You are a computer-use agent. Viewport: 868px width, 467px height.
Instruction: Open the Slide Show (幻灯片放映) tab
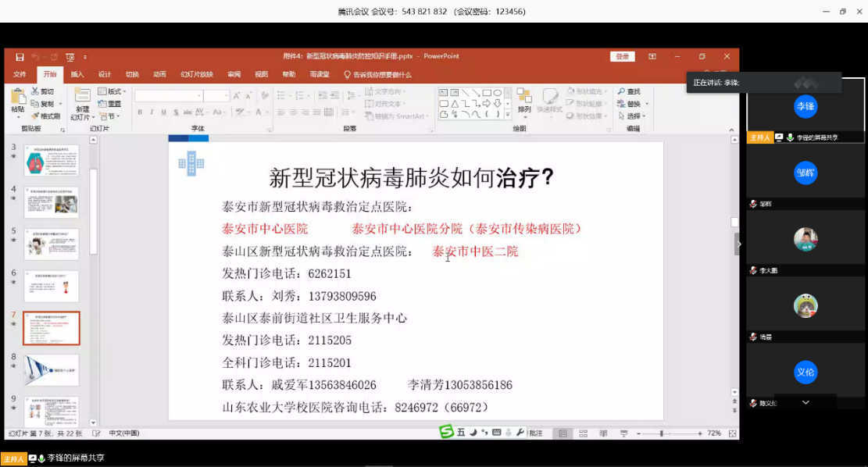click(197, 74)
